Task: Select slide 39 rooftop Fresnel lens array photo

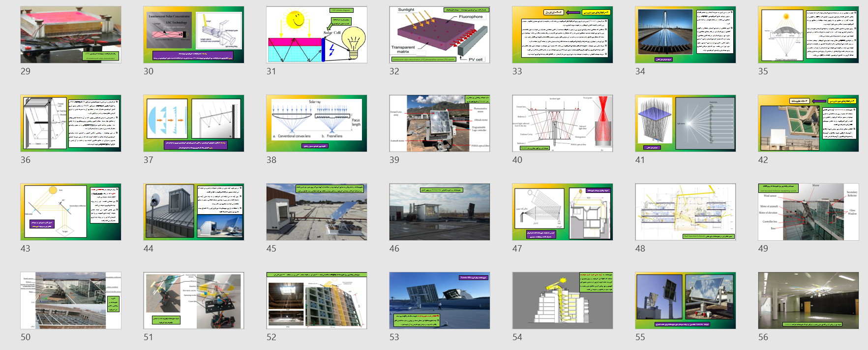Action: point(440,123)
